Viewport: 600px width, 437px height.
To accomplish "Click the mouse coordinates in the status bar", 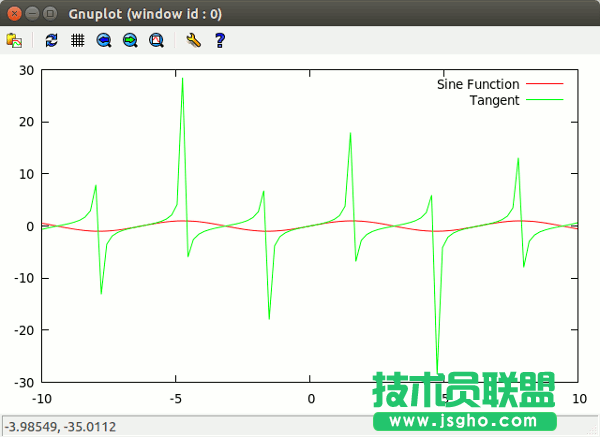I will coord(60,427).
